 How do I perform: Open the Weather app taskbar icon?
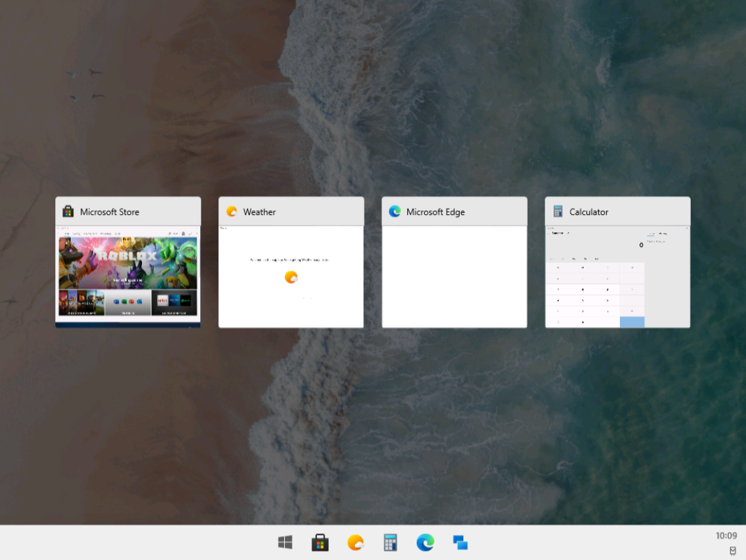click(356, 542)
